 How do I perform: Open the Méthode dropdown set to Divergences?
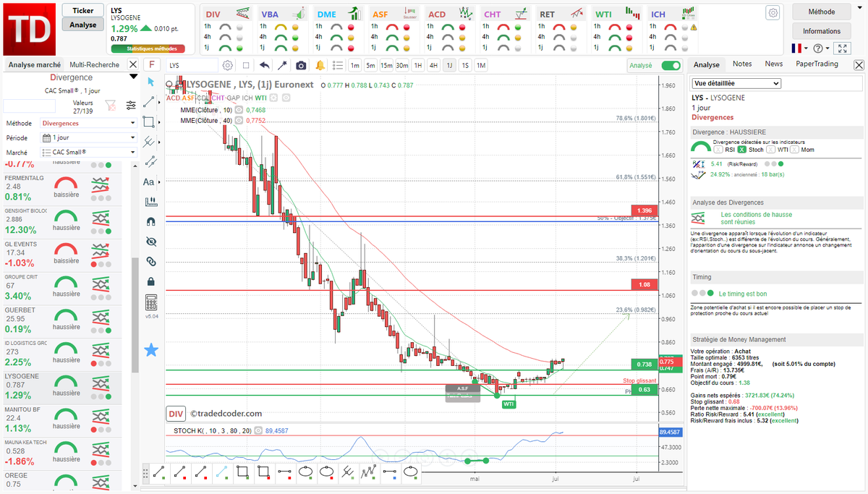tap(88, 123)
